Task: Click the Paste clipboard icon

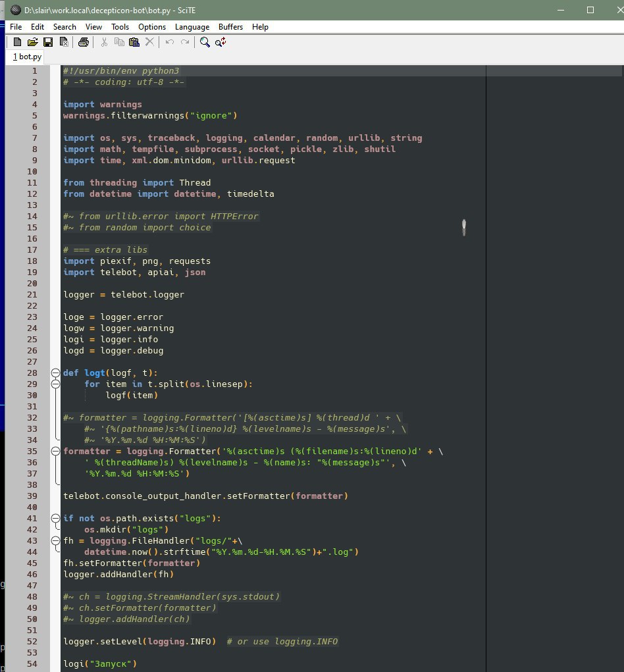Action: pyautogui.click(x=134, y=42)
